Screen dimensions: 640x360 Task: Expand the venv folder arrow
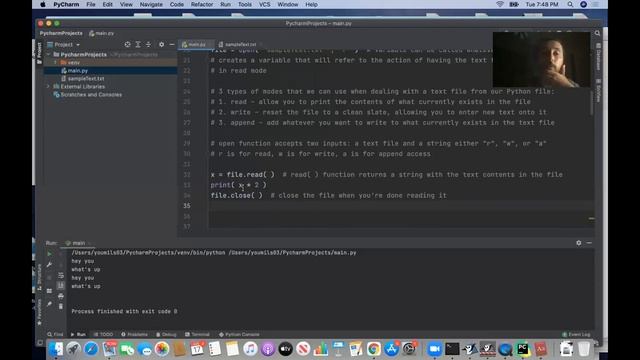(x=56, y=62)
